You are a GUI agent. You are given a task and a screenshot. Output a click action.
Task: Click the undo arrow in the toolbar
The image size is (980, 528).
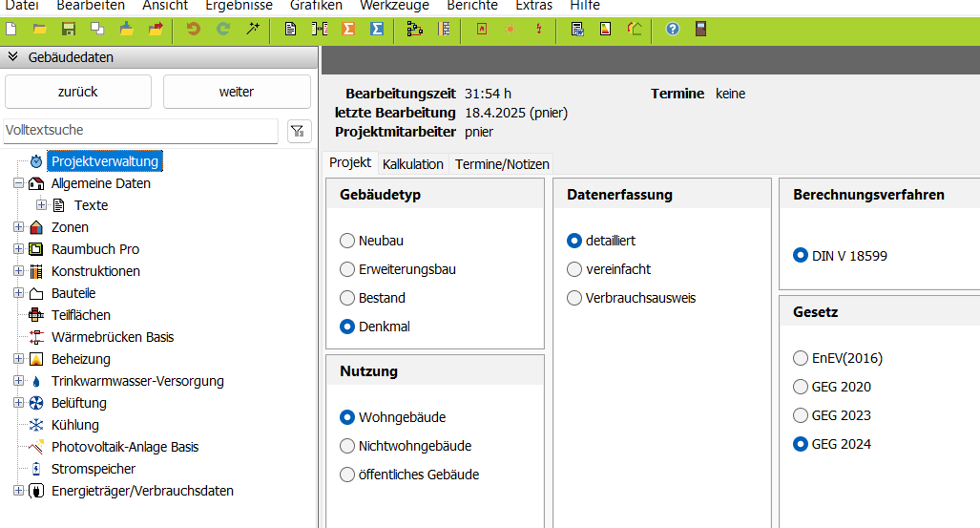tap(193, 29)
